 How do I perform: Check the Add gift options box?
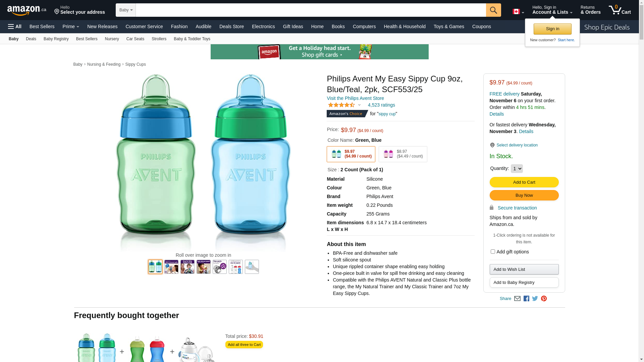(x=493, y=252)
